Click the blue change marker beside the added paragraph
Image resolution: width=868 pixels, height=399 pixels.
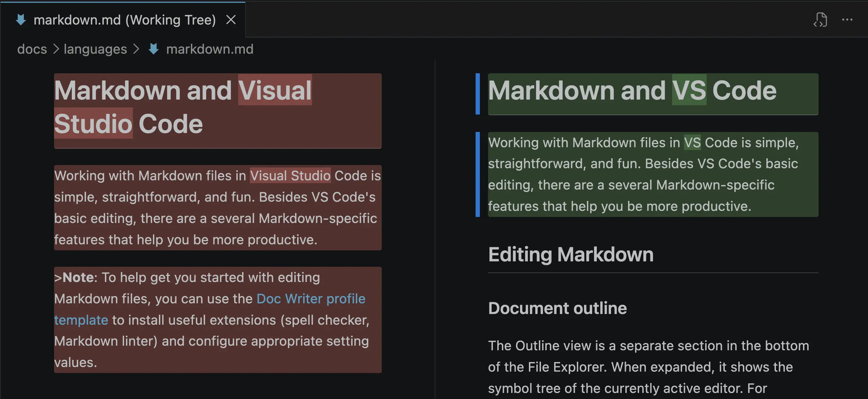(x=478, y=174)
